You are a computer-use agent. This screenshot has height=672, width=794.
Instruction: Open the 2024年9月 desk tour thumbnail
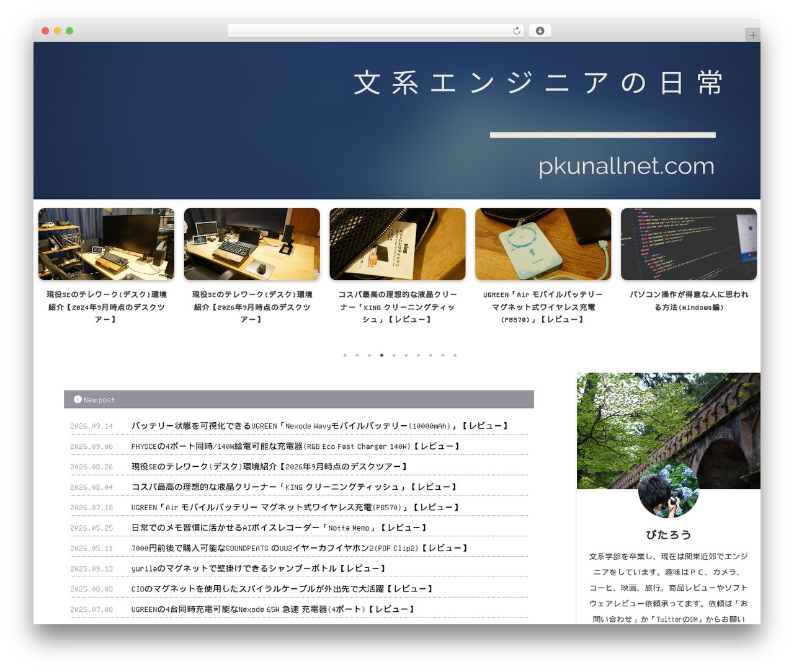pos(106,244)
